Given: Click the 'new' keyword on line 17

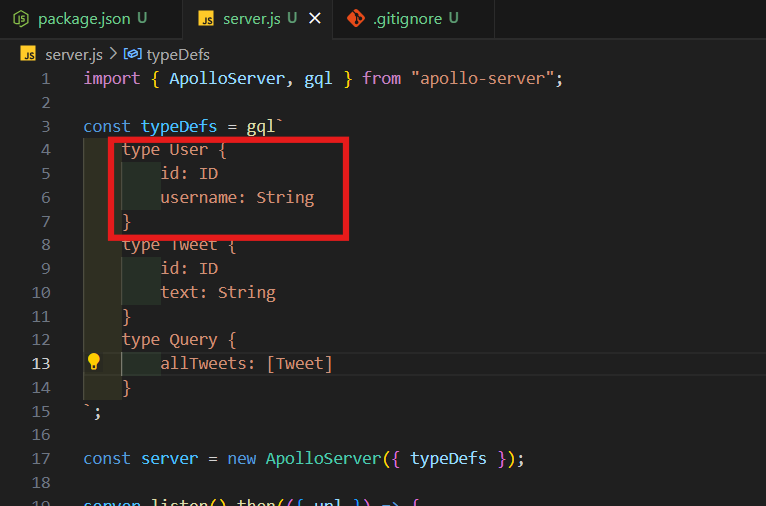Looking at the screenshot, I should point(242,459).
